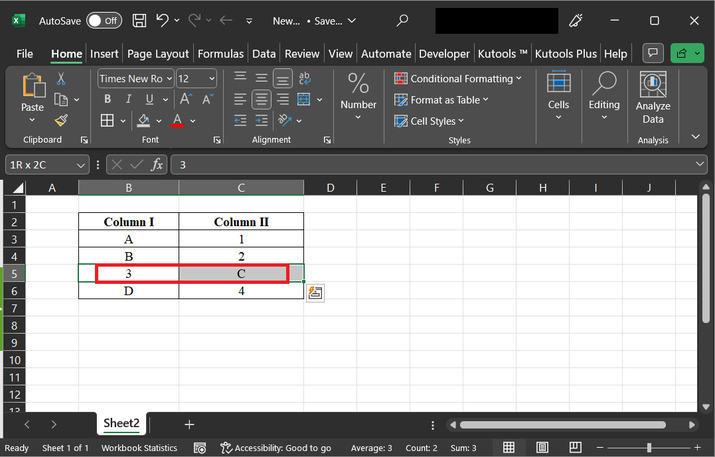
Task: Click the Cut scissors icon
Action: click(61, 79)
